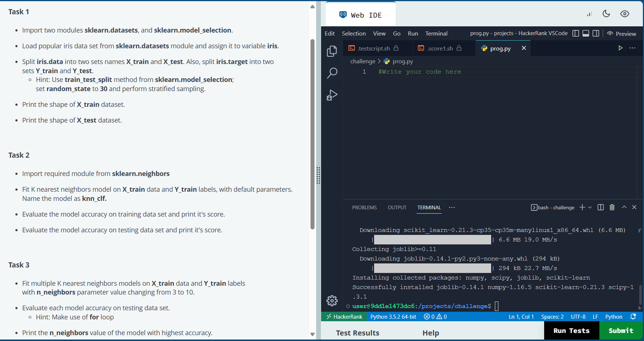This screenshot has width=644, height=341.
Task: Toggle the eye icon in top header
Action: point(625,14)
